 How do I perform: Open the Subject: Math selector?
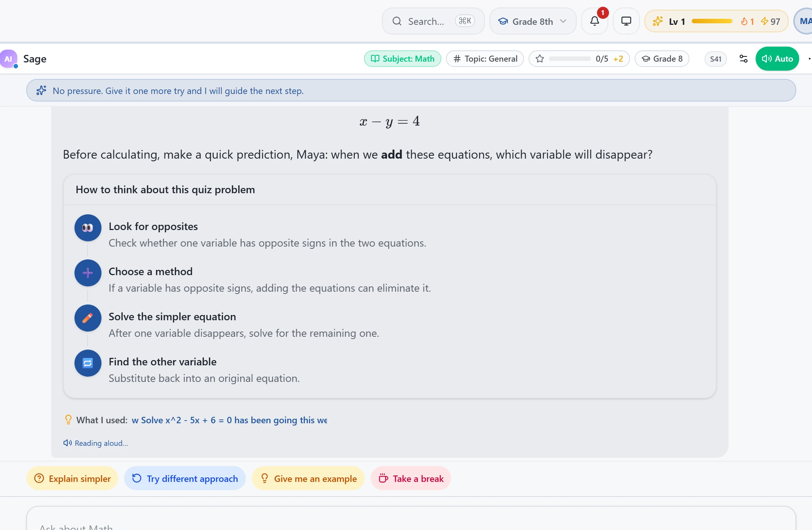(x=402, y=59)
